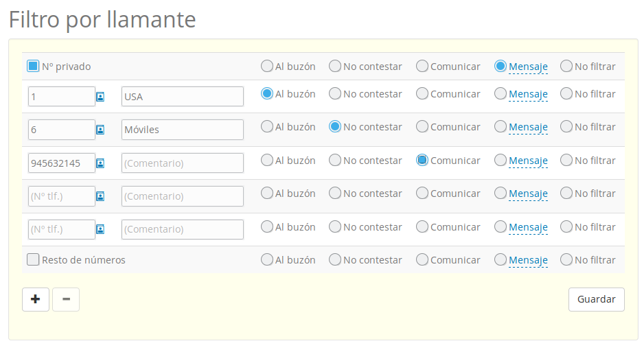The width and height of the screenshot is (644, 363).
Task: Choose Comunicar for the Móviles row
Action: pyautogui.click(x=422, y=127)
